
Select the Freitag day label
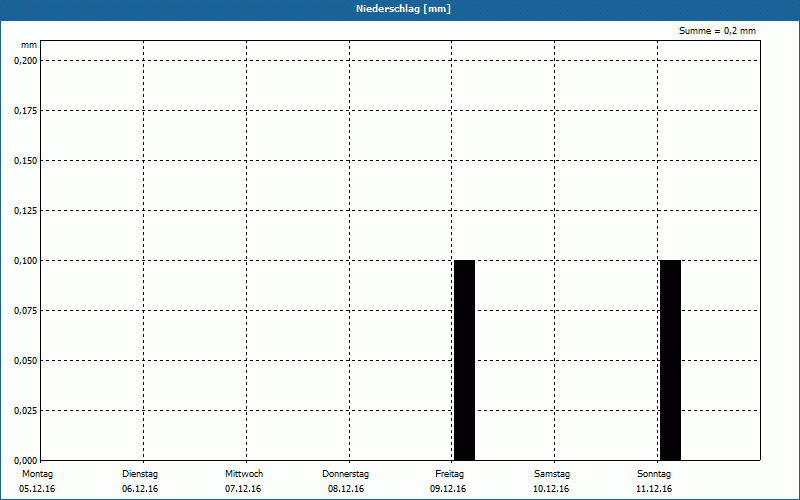click(x=449, y=474)
